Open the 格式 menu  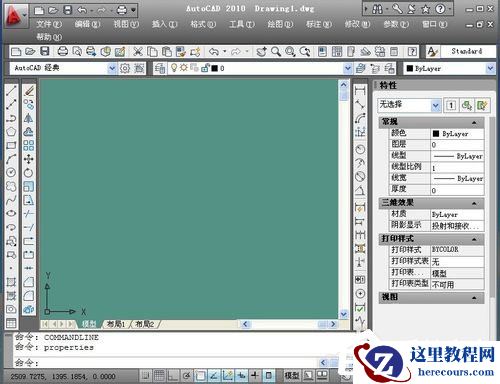[203, 24]
